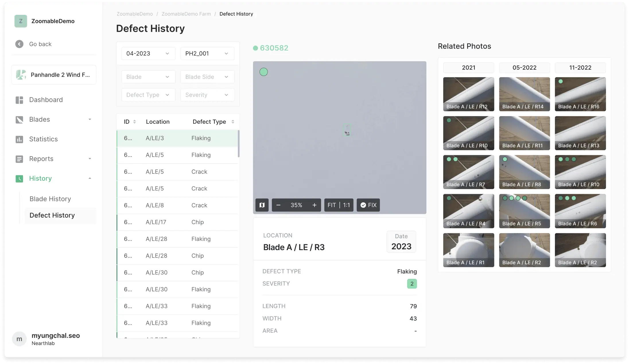Toggle the FIX checkmark button
This screenshot has width=629, height=364.
click(x=368, y=205)
